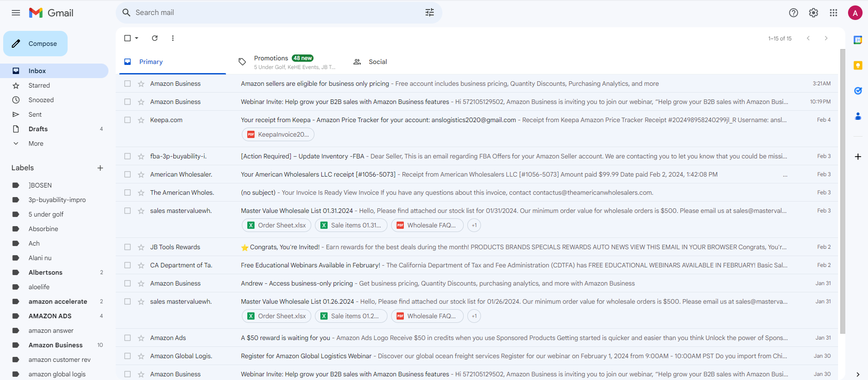Switch to the Social tab

pos(402,62)
